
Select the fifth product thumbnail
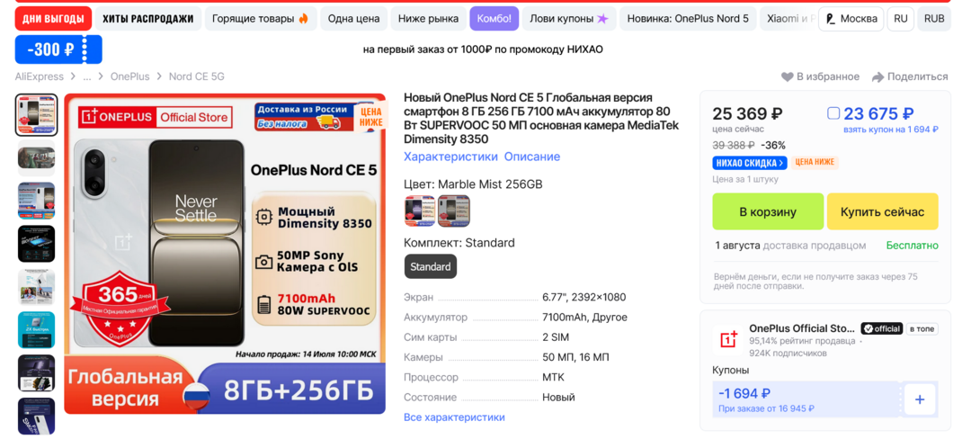click(36, 287)
